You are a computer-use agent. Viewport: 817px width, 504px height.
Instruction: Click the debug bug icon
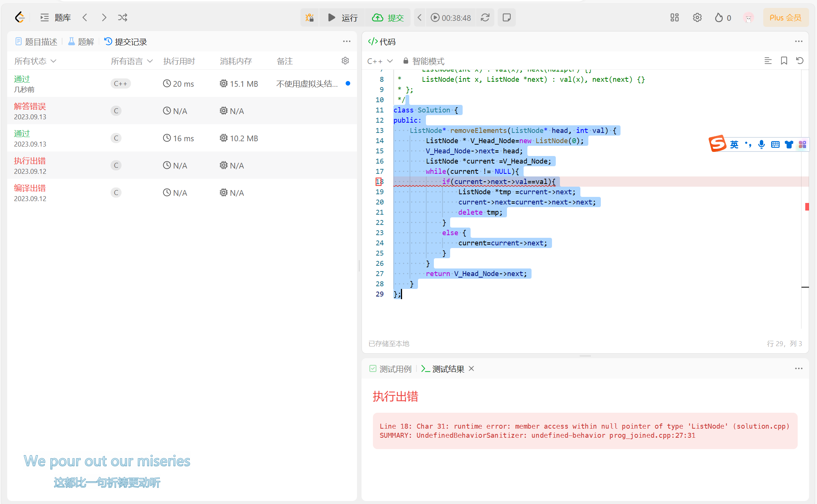coord(310,17)
